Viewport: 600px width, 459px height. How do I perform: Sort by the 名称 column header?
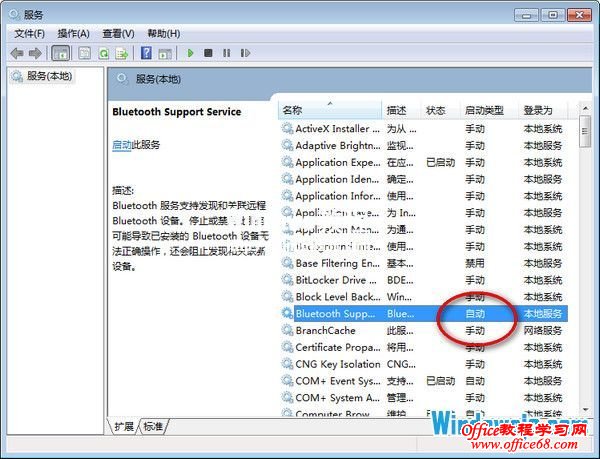330,111
